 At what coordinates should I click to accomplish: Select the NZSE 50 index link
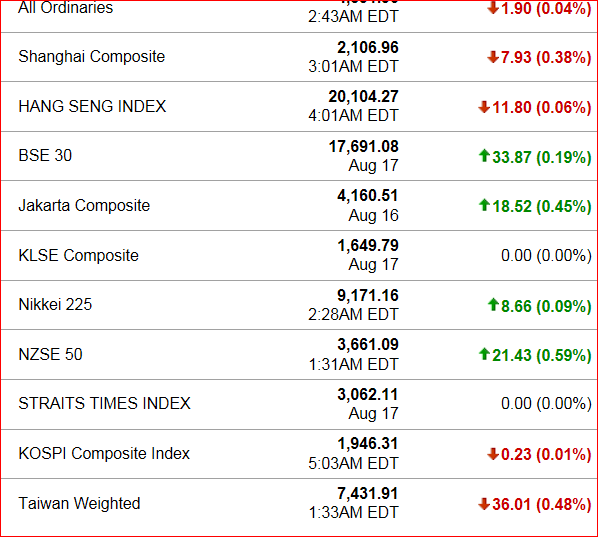click(x=50, y=354)
